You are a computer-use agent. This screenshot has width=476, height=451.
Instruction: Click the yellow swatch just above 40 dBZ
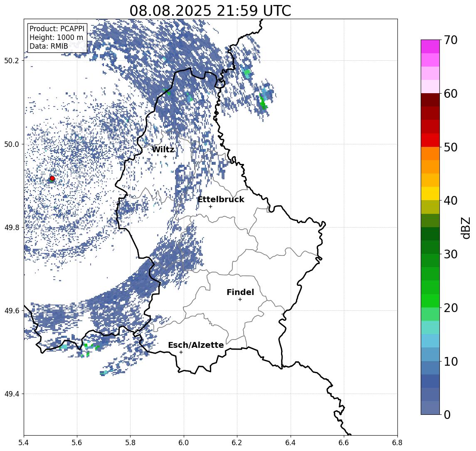pos(430,193)
